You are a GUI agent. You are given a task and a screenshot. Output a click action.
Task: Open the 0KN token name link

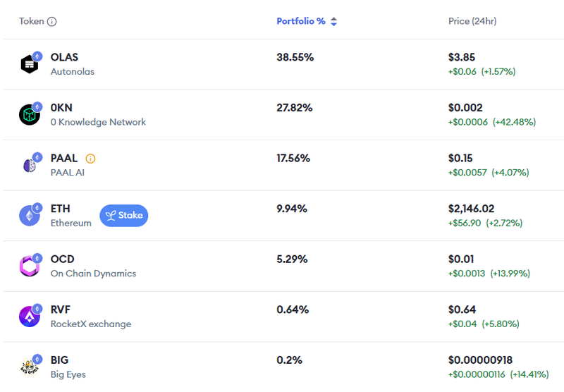coord(61,108)
